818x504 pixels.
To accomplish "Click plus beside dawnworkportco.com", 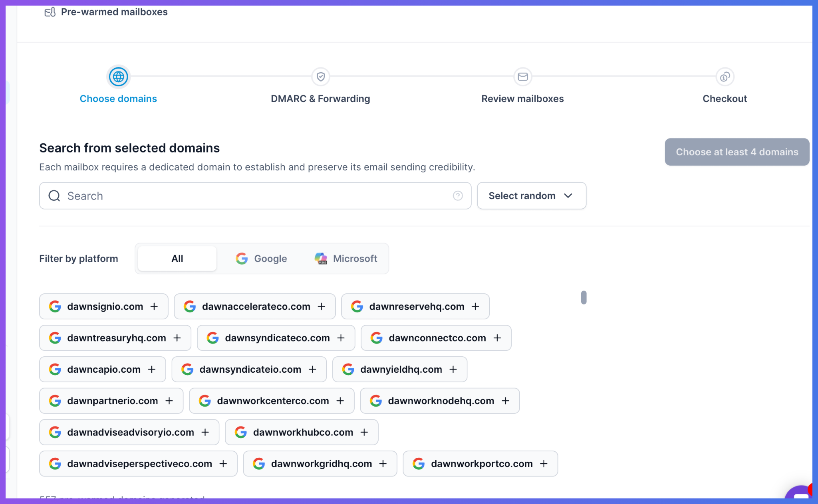I will pos(544,464).
